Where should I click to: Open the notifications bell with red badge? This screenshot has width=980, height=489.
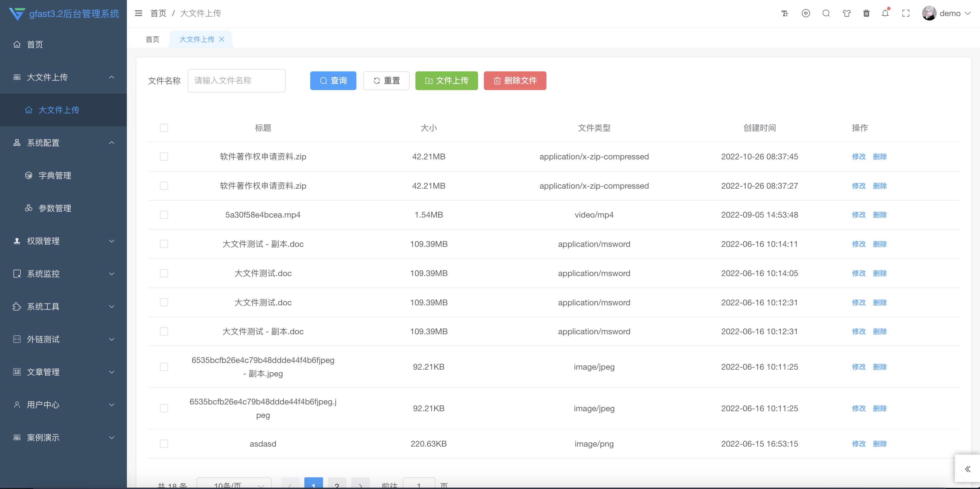coord(886,13)
